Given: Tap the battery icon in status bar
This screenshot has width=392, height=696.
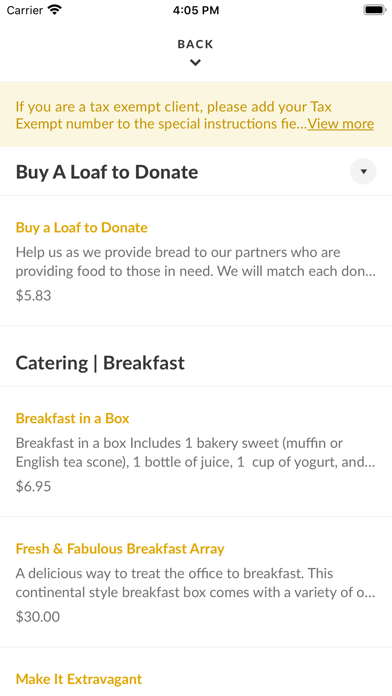Looking at the screenshot, I should pyautogui.click(x=375, y=10).
